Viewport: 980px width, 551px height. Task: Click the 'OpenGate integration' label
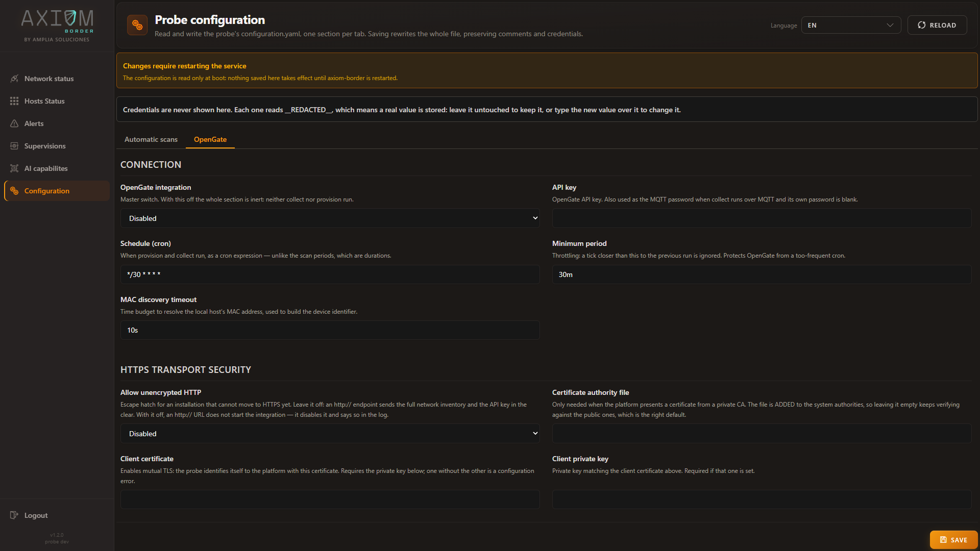156,187
